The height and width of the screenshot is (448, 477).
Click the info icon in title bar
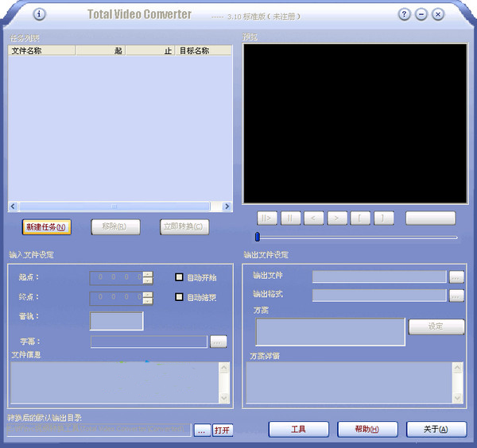40,14
